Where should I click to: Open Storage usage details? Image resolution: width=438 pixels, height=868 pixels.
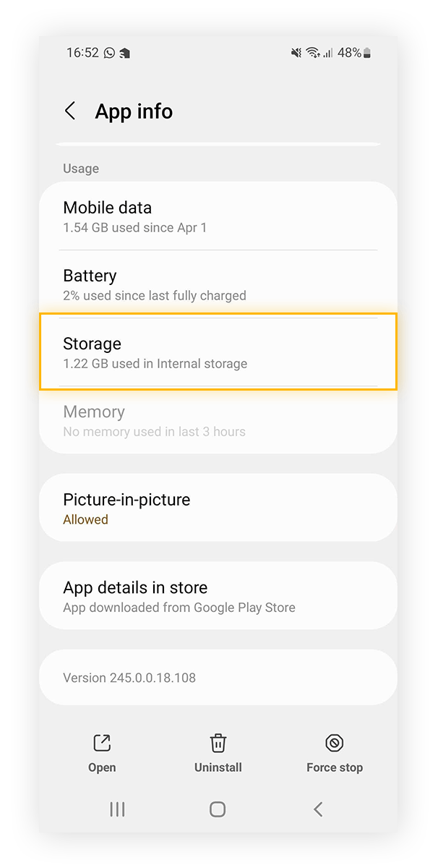(x=218, y=352)
